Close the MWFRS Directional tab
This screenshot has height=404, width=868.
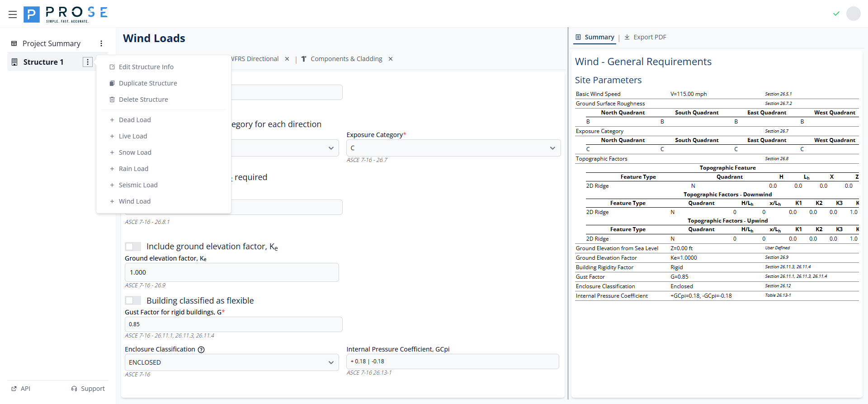click(287, 59)
